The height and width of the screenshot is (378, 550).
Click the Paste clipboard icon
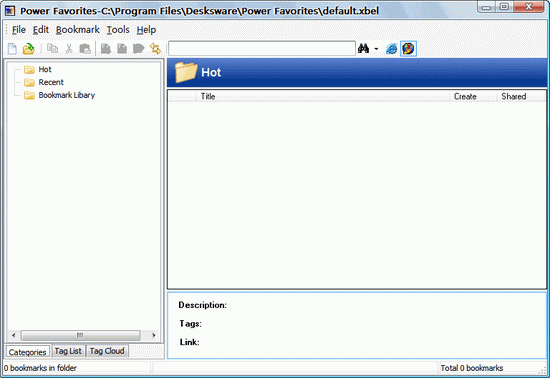coord(85,49)
